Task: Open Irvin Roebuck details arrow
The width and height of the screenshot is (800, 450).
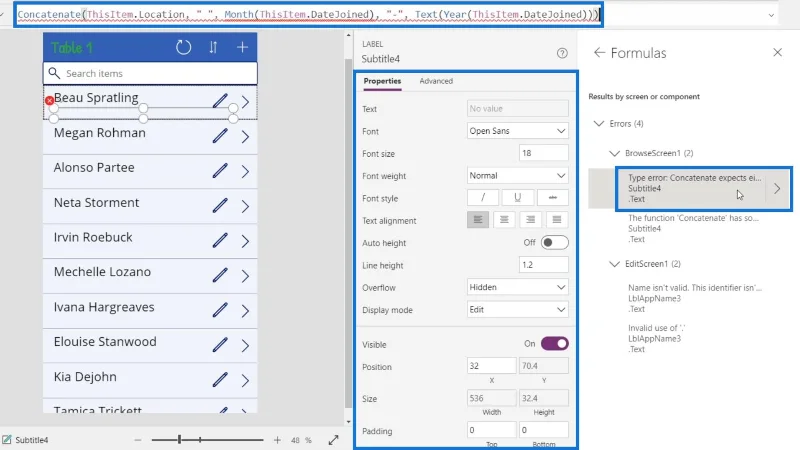Action: point(245,241)
